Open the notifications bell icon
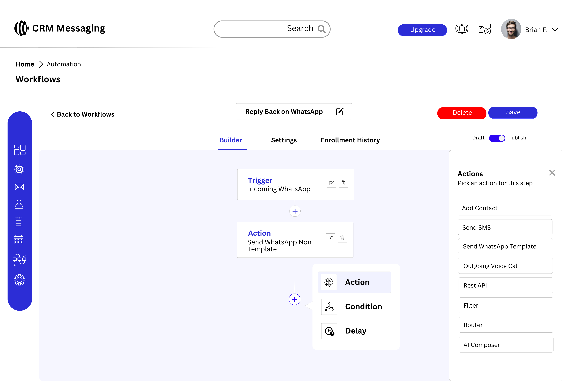 click(x=462, y=29)
